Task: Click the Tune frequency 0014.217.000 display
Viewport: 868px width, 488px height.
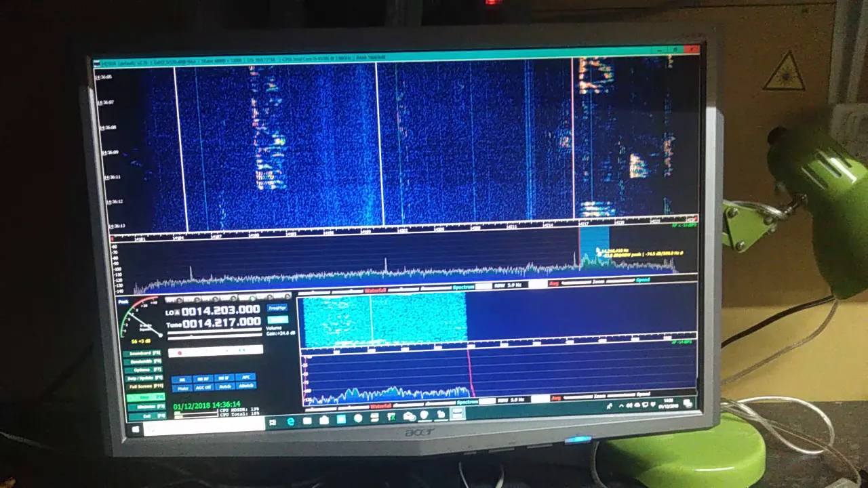Action: (x=222, y=323)
